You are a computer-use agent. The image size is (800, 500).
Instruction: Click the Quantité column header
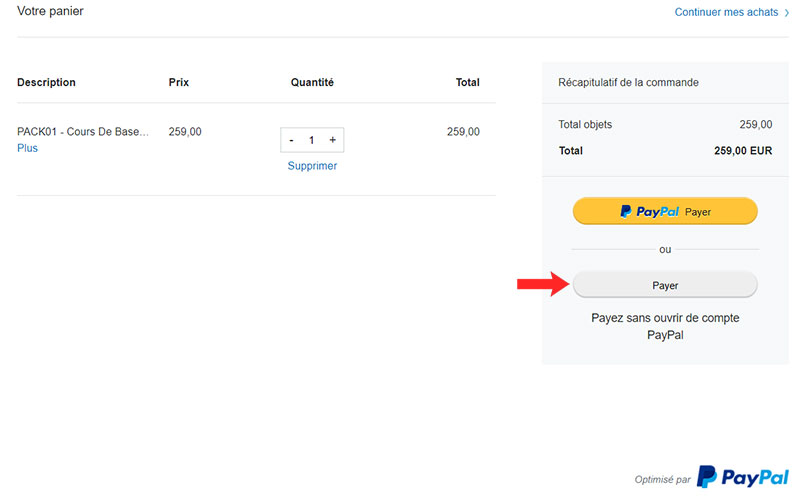coord(312,82)
